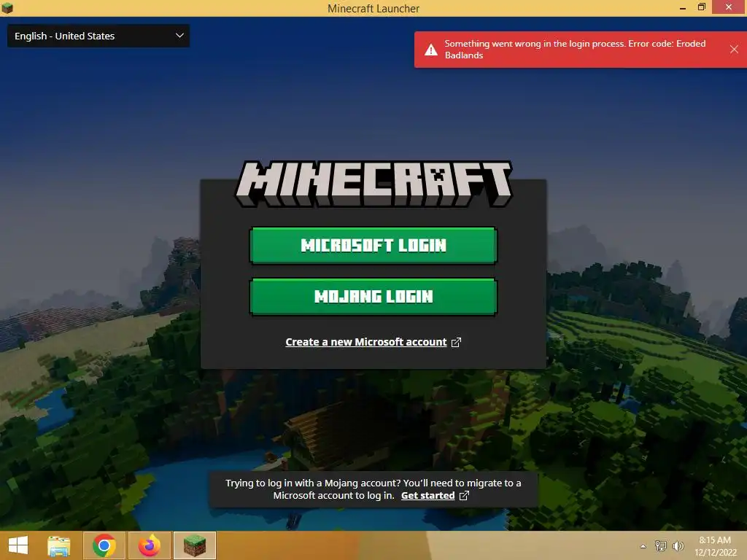Open the Windows Start menu
The image size is (747, 560).
pos(18,545)
